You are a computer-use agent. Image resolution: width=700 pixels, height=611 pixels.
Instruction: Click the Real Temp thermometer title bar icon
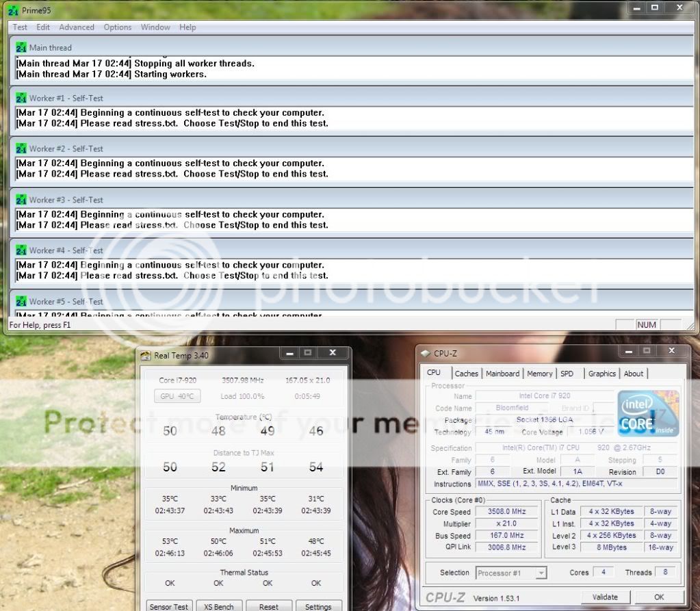click(x=145, y=355)
